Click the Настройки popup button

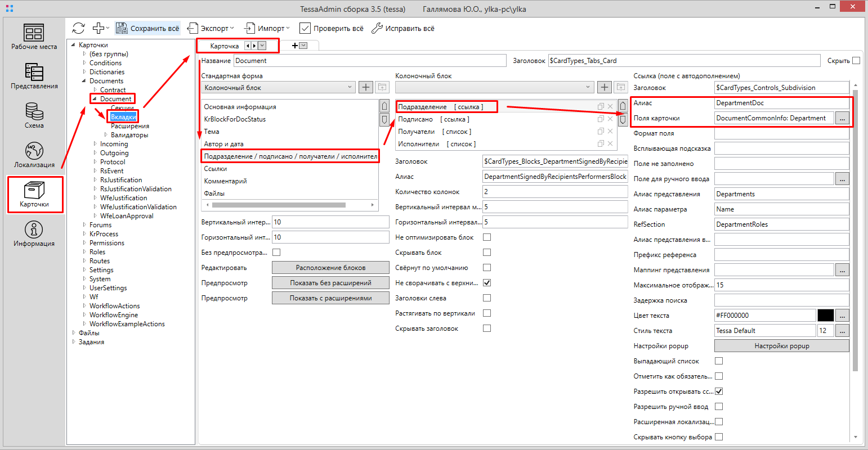click(x=781, y=346)
